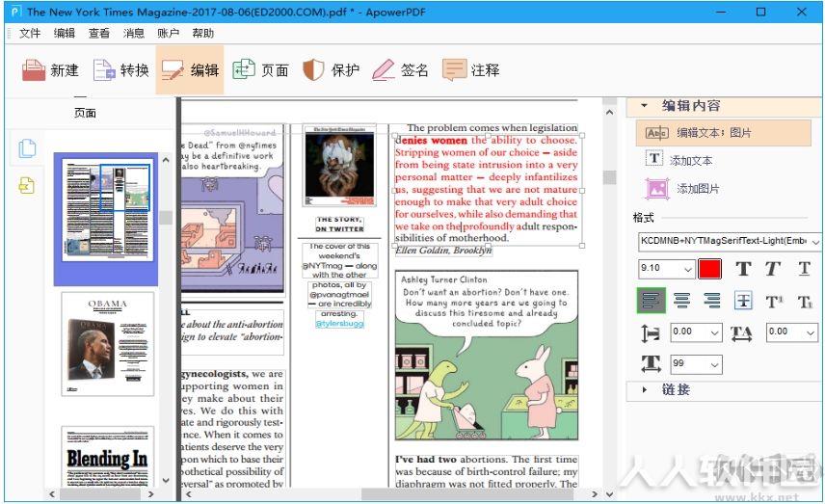Click the font size 9.10 input field
This screenshot has width=825, height=504.
pos(660,270)
